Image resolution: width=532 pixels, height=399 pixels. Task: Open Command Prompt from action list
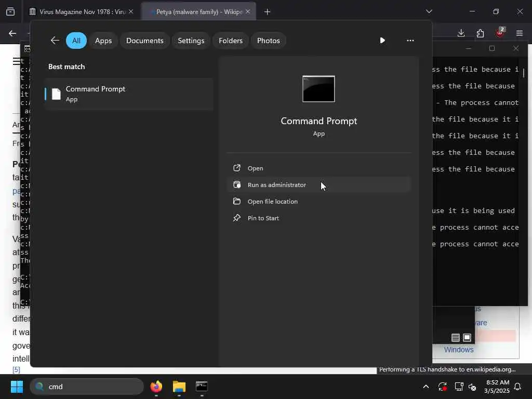coord(319,168)
